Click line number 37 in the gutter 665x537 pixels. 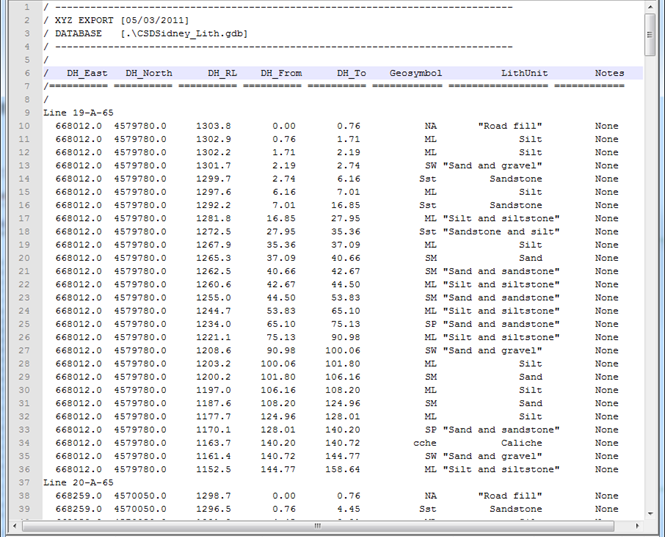click(x=24, y=482)
